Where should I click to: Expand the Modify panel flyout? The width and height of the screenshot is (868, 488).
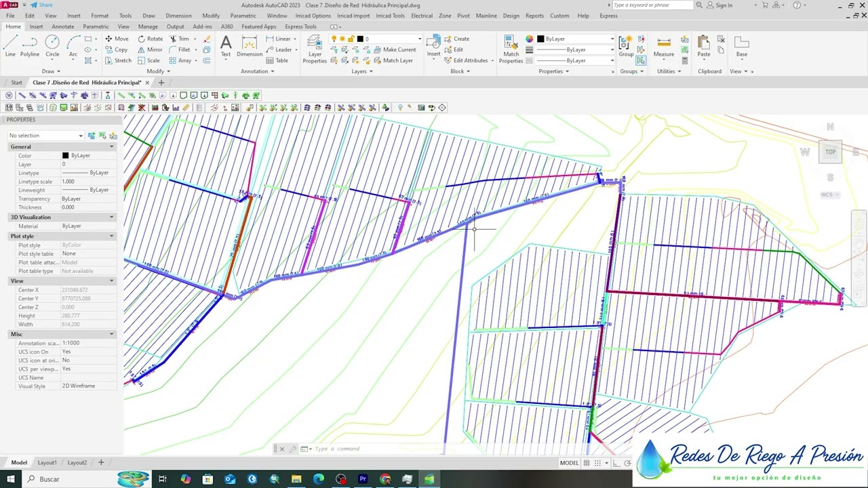click(x=158, y=71)
